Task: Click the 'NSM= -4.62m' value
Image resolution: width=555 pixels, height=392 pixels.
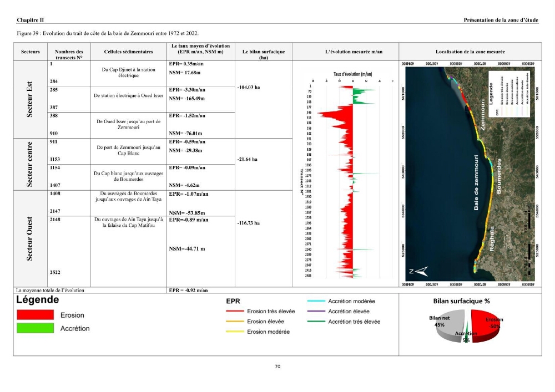Action: pyautogui.click(x=184, y=185)
